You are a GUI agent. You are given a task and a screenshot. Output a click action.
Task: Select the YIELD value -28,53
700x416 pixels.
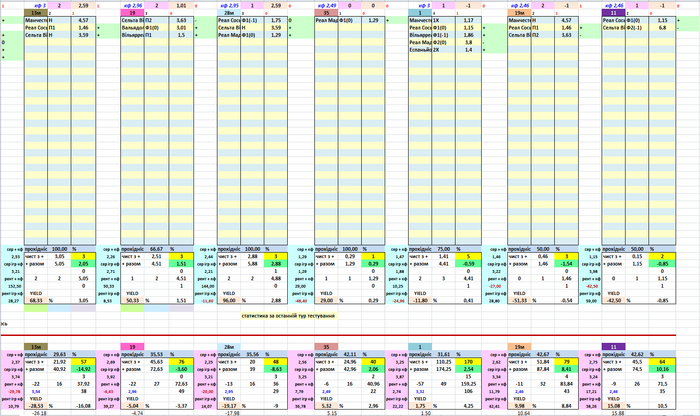[x=36, y=406]
